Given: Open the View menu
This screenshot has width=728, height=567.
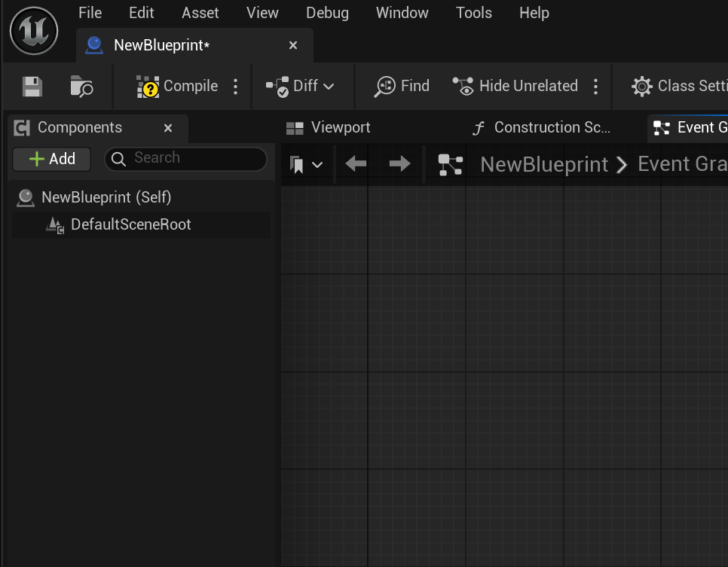Looking at the screenshot, I should (262, 13).
